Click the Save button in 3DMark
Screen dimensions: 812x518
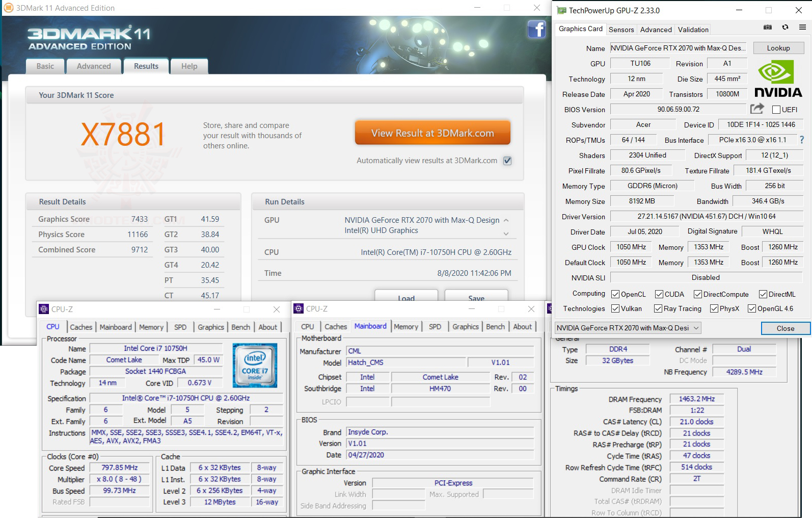[x=476, y=297]
